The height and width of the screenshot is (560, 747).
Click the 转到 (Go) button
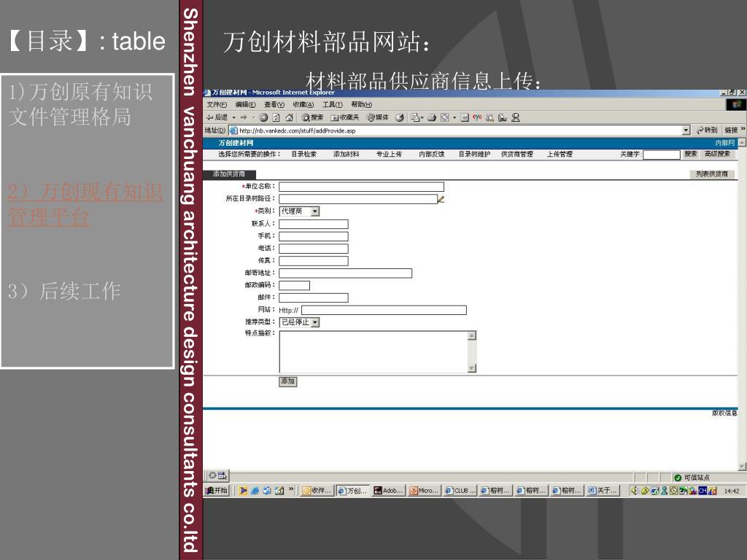pyautogui.click(x=707, y=130)
